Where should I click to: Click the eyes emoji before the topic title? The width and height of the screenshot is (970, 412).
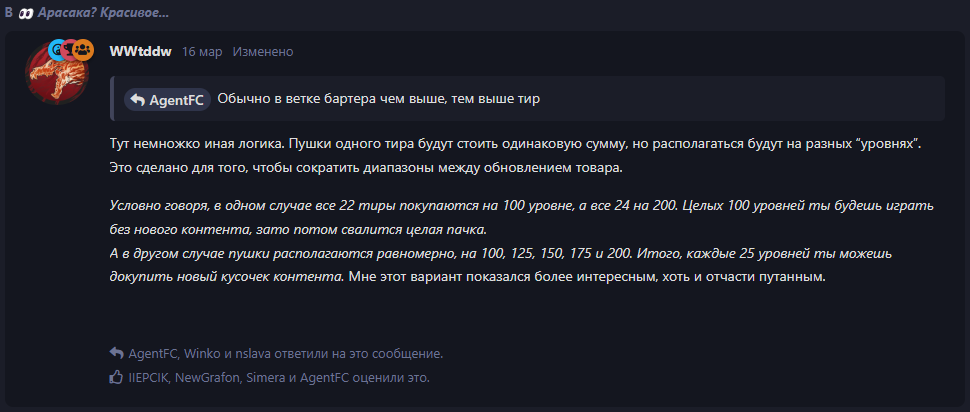[25, 13]
